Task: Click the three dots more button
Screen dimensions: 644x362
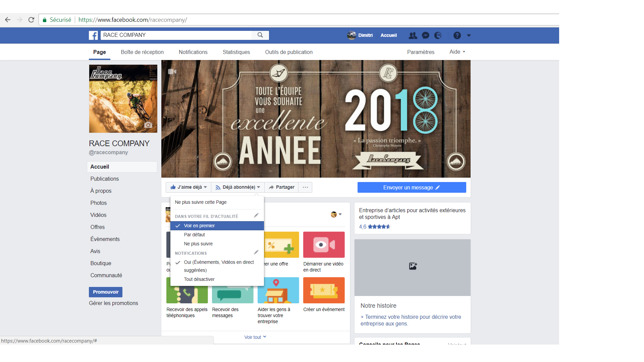Action: pos(305,187)
